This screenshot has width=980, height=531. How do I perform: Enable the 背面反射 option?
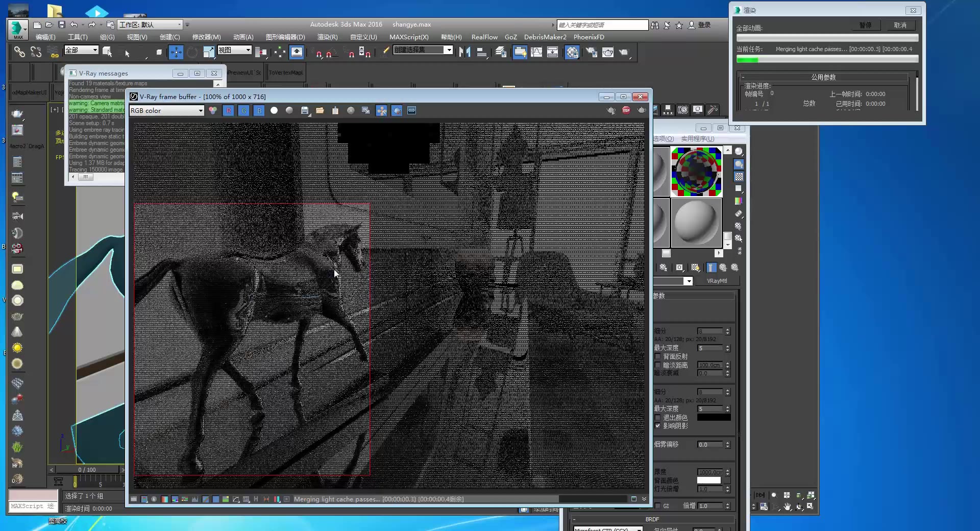tap(658, 356)
